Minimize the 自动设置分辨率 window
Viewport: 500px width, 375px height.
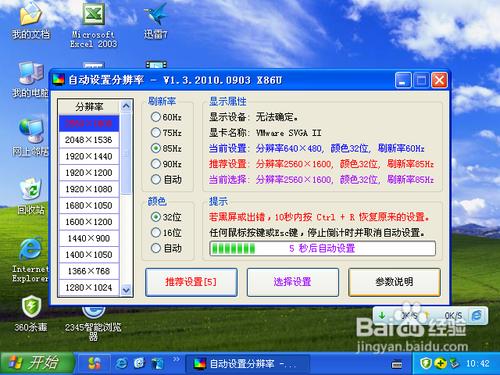(403, 80)
